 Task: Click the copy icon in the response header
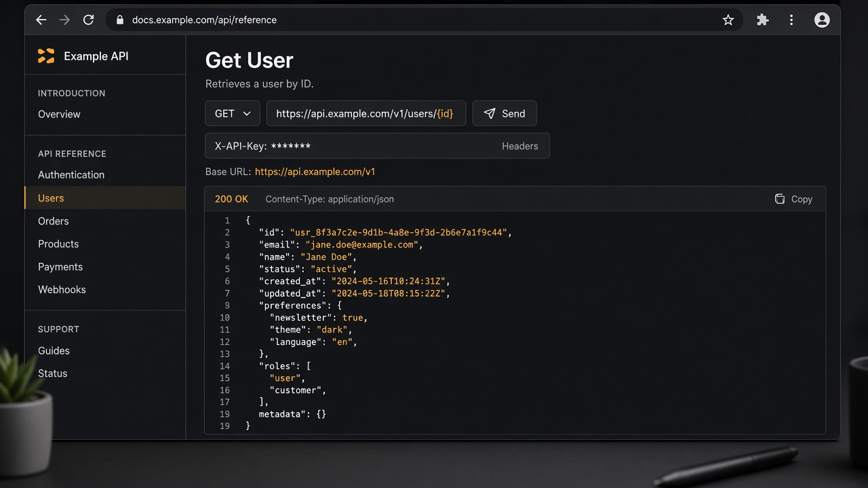[780, 199]
